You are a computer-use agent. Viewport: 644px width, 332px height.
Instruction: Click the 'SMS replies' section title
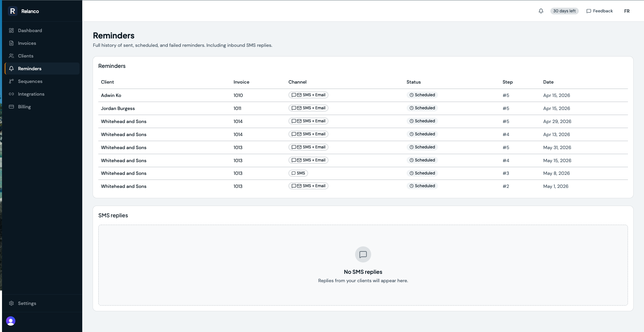(x=113, y=215)
